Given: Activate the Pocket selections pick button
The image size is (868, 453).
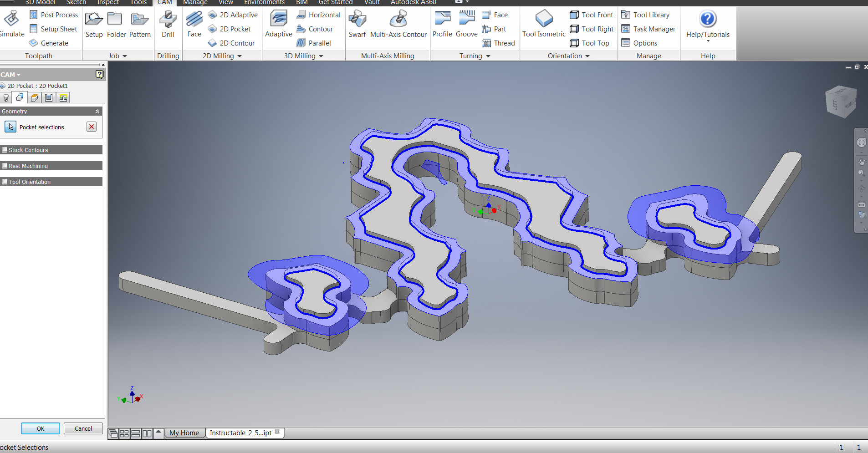Looking at the screenshot, I should [x=10, y=127].
